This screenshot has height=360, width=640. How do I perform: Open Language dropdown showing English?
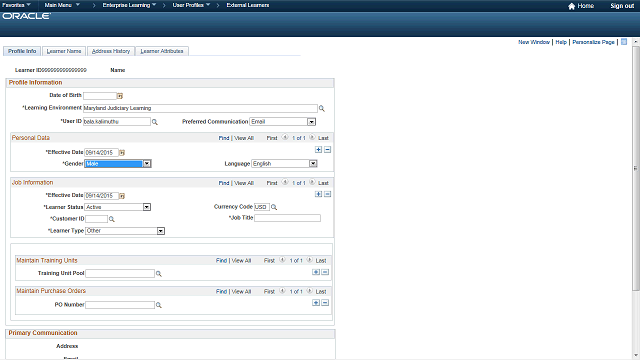click(313, 164)
